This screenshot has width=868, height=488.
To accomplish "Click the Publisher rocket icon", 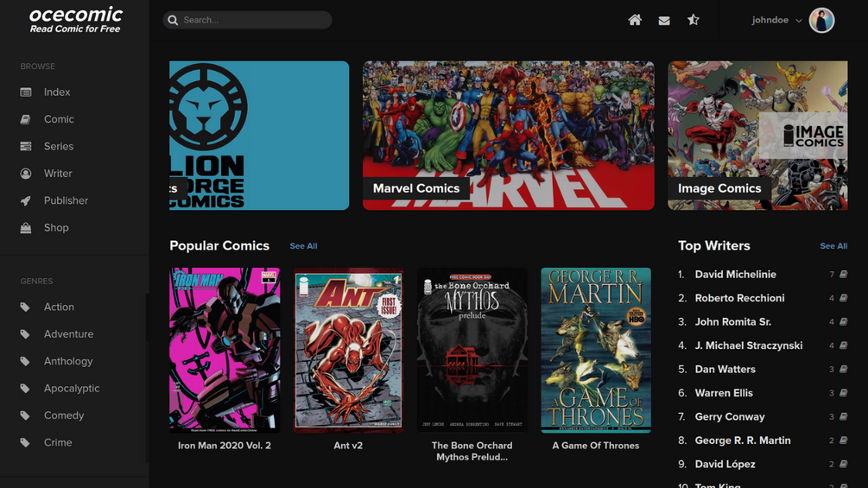I will (x=25, y=200).
